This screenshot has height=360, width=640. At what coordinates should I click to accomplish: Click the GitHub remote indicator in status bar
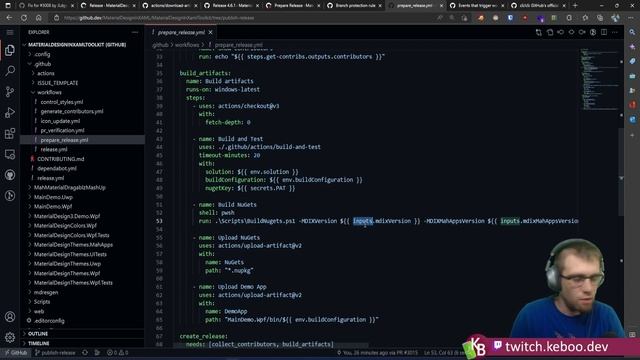[16, 353]
